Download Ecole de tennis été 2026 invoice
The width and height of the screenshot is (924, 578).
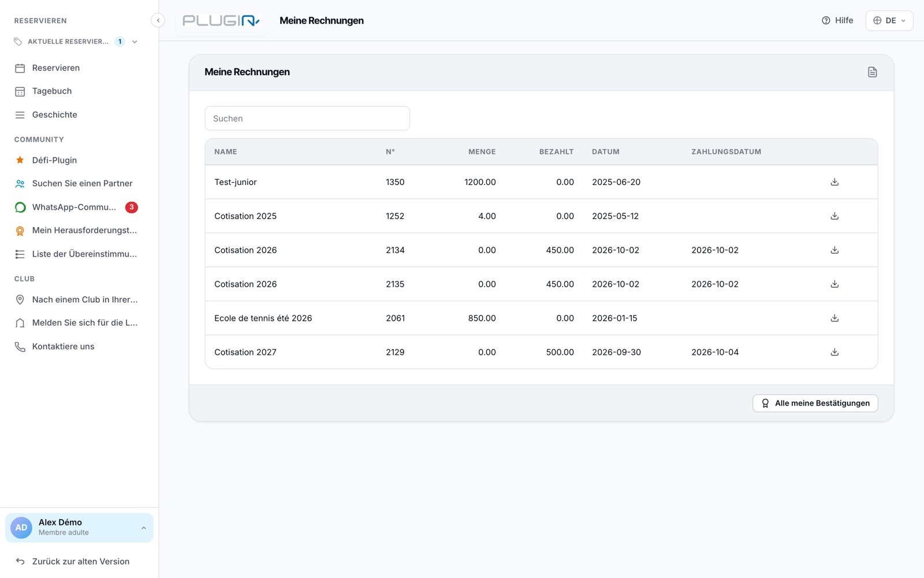834,318
